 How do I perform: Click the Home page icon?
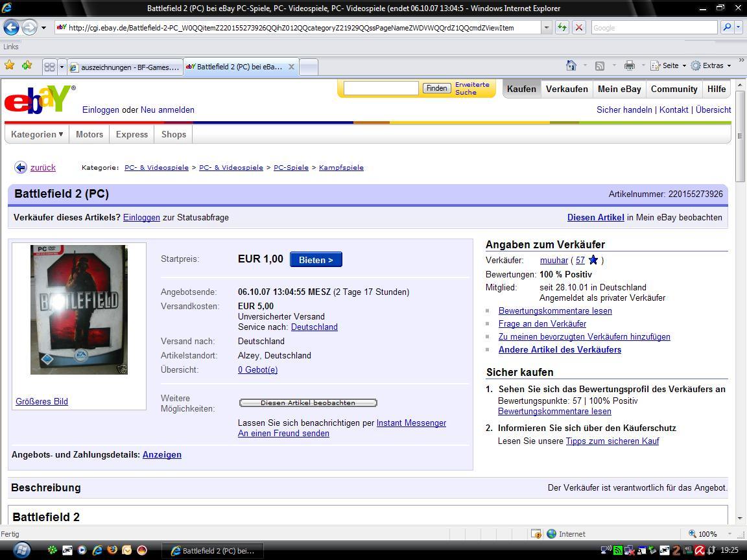(571, 65)
